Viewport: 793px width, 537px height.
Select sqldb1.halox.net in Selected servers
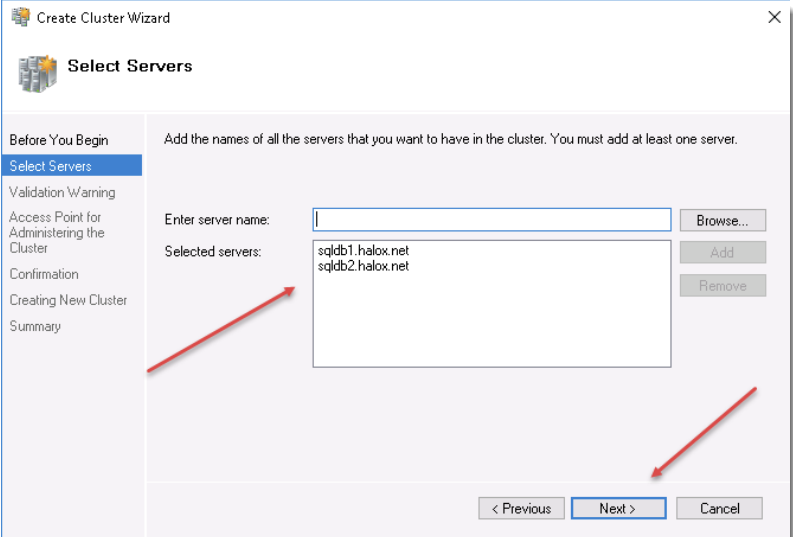pyautogui.click(x=363, y=250)
